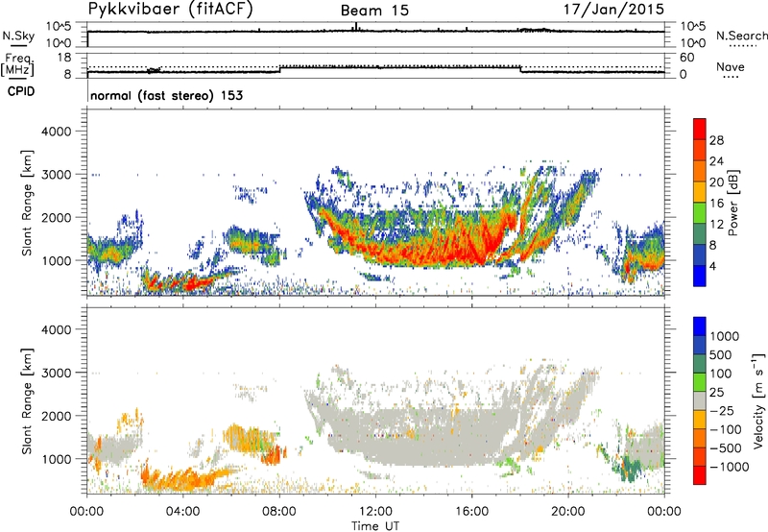Click the 28 value on the power scale
This screenshot has width=768, height=532.
coord(716,140)
